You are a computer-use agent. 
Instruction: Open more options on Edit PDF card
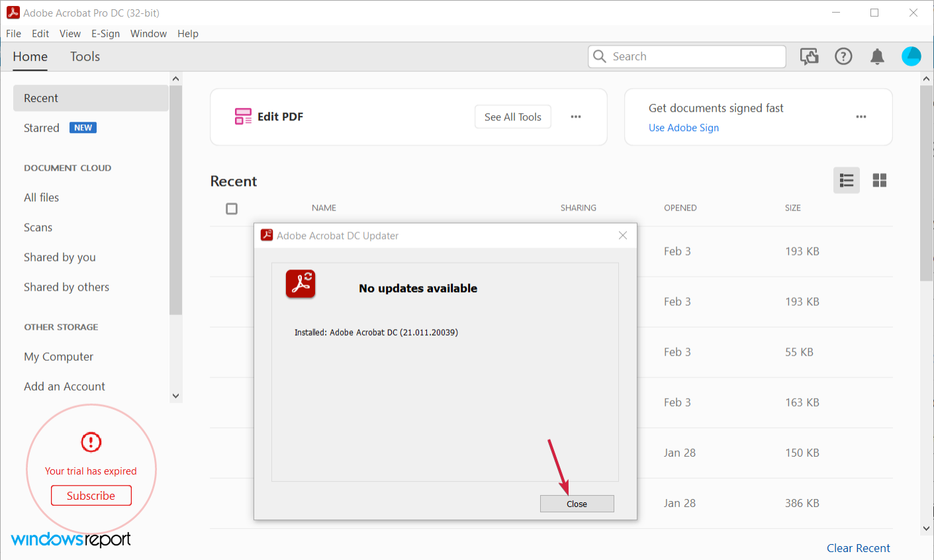(576, 117)
